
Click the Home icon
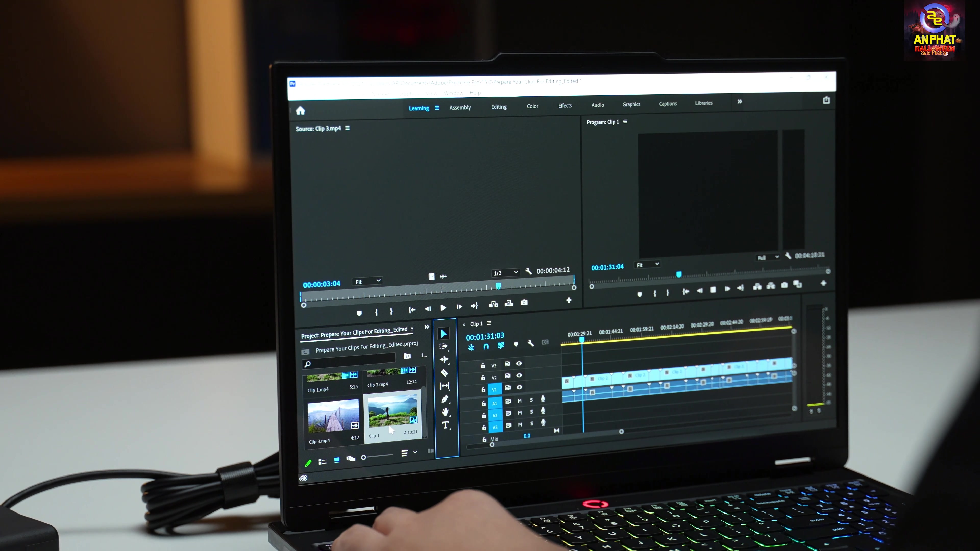(301, 111)
